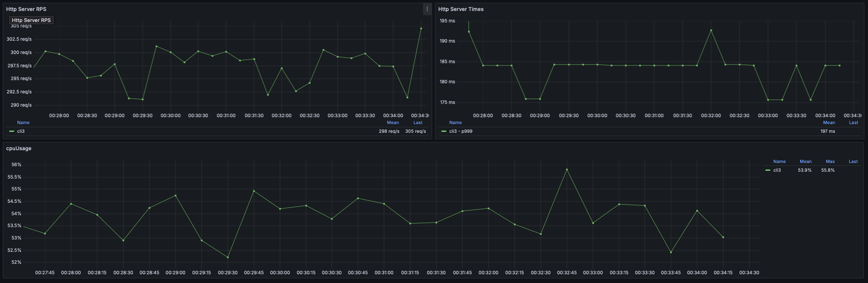Sort cpuUsage legend by Max column
Image resolution: width=868 pixels, height=283 pixels.
click(x=830, y=162)
